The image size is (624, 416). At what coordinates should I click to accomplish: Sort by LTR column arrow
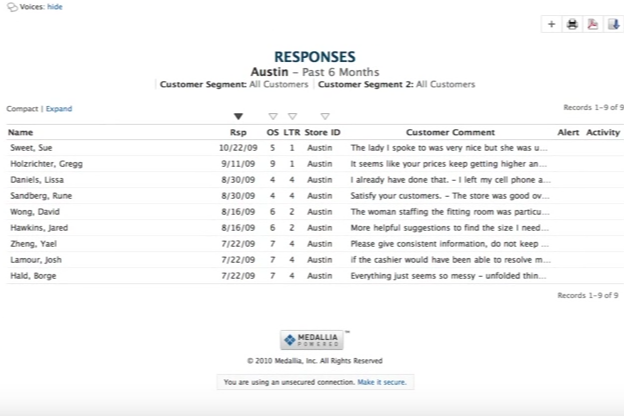(292, 117)
